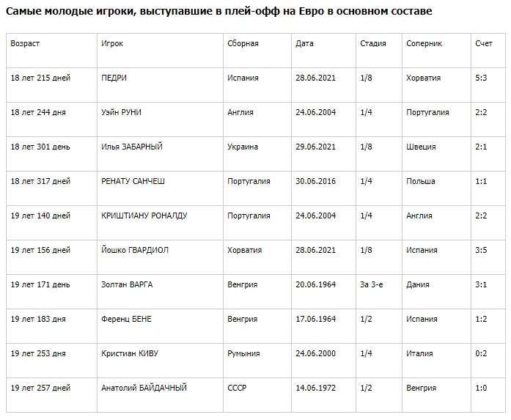Screen dimensions: 511x420
Task: Click the 'Соперник' column header
Action: tap(424, 44)
